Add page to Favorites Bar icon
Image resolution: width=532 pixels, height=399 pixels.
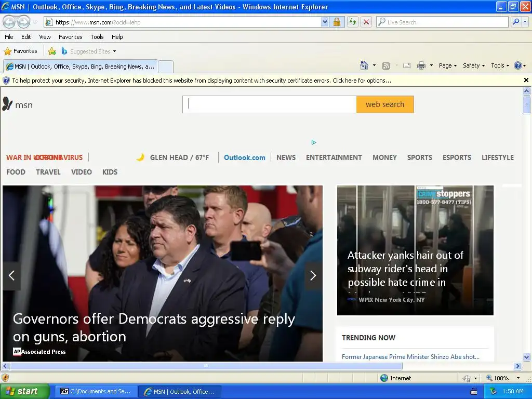pyautogui.click(x=52, y=51)
